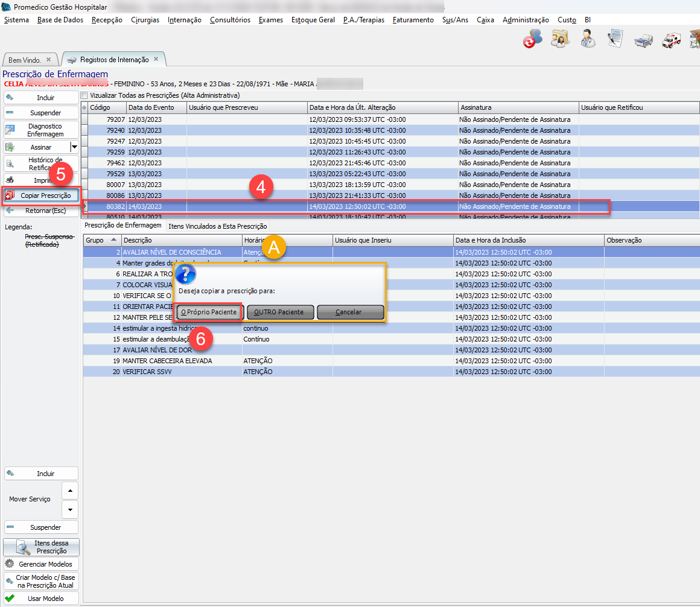Open the patient folder icon in toolbar
This screenshot has height=607, width=700.
tap(561, 39)
